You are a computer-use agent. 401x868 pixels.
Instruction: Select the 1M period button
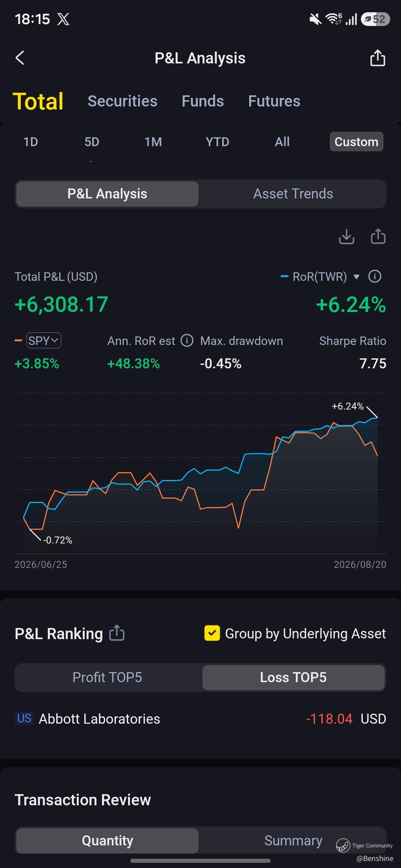click(153, 142)
